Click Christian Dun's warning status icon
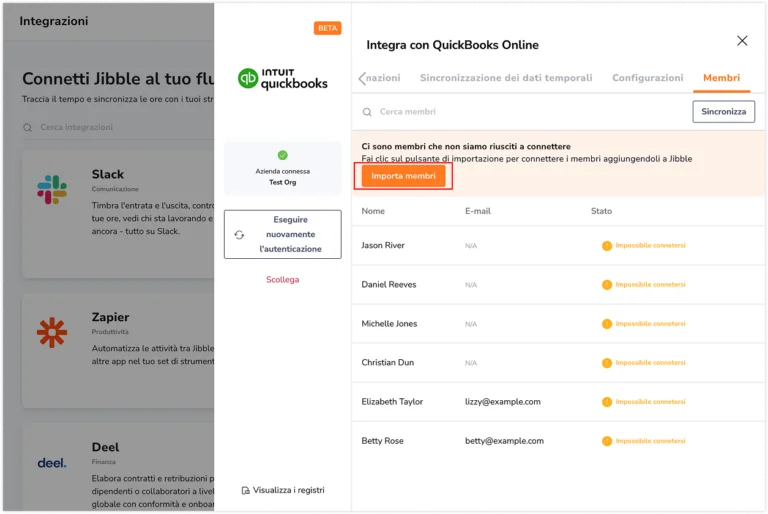This screenshot has height=514, width=768. [x=606, y=363]
